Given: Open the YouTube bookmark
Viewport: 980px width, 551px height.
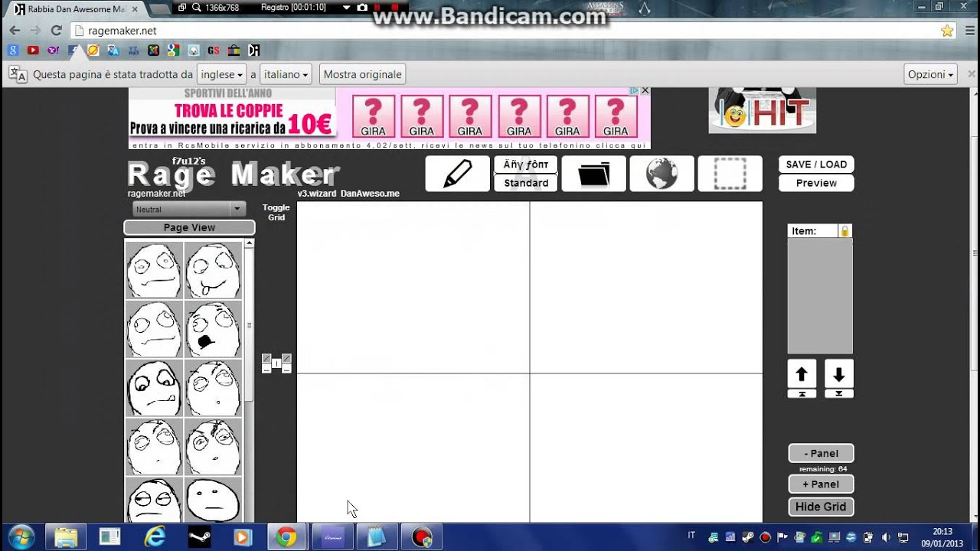Looking at the screenshot, I should tap(33, 51).
